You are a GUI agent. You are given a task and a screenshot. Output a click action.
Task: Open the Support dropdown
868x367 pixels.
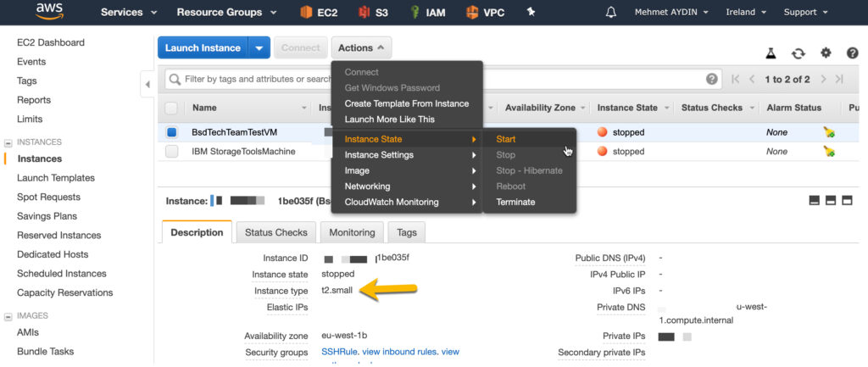(805, 12)
